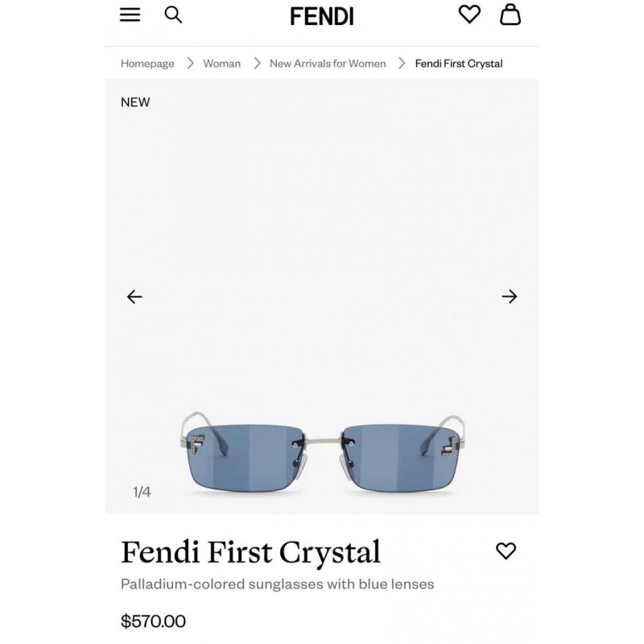Go to Homepage breadcrumb
This screenshot has height=644, width=644.
coord(147,64)
